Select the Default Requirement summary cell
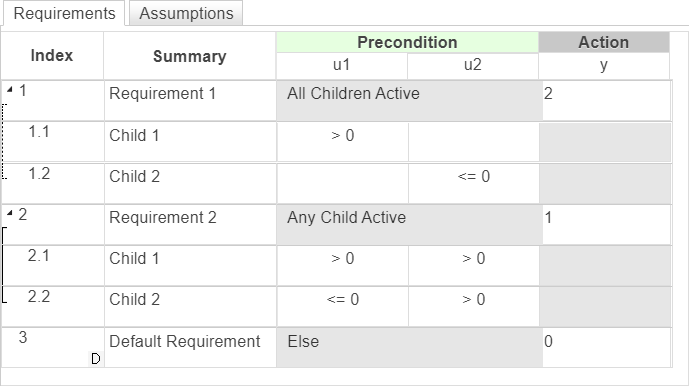Screen dimensions: 689x386 [x=190, y=348]
